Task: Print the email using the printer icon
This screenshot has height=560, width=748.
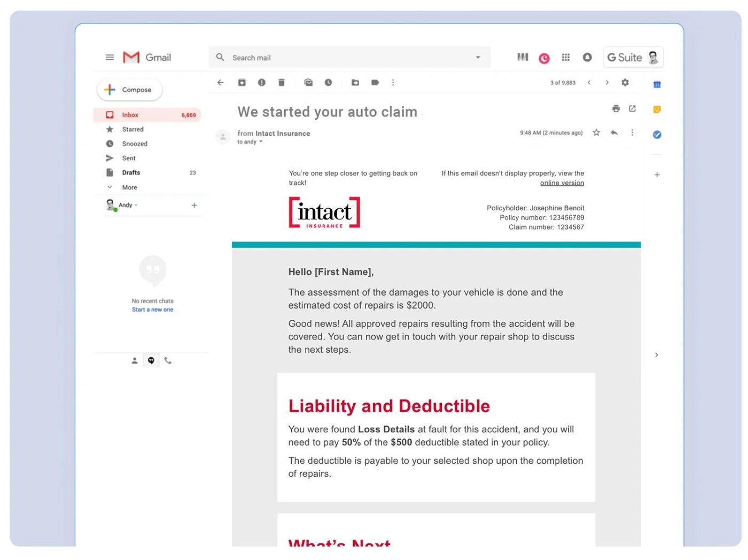Action: click(616, 109)
